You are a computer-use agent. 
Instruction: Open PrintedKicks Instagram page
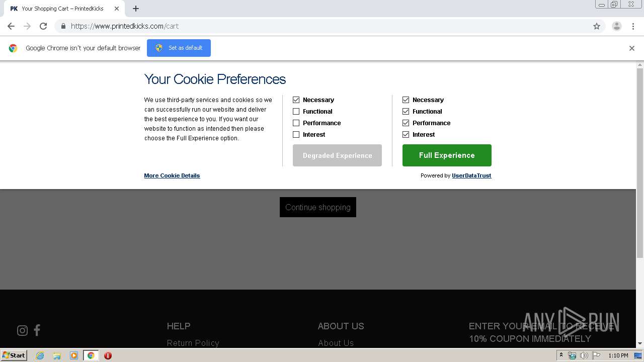pyautogui.click(x=22, y=330)
